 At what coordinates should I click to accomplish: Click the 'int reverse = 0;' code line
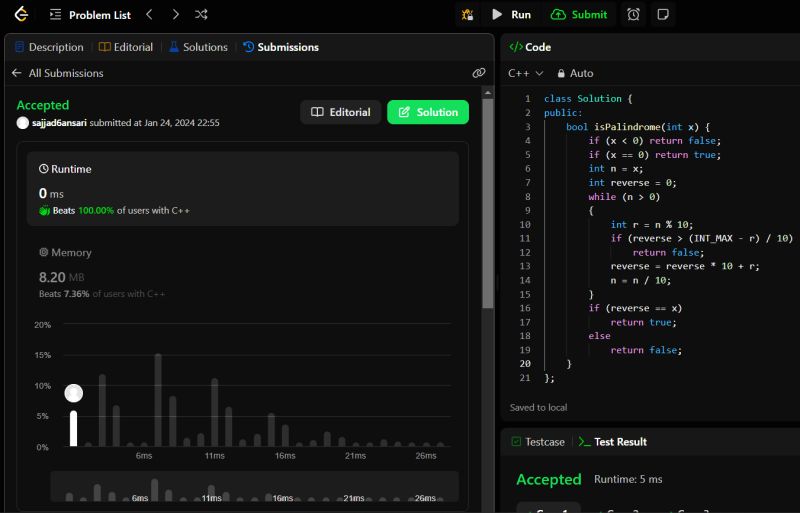pos(632,183)
